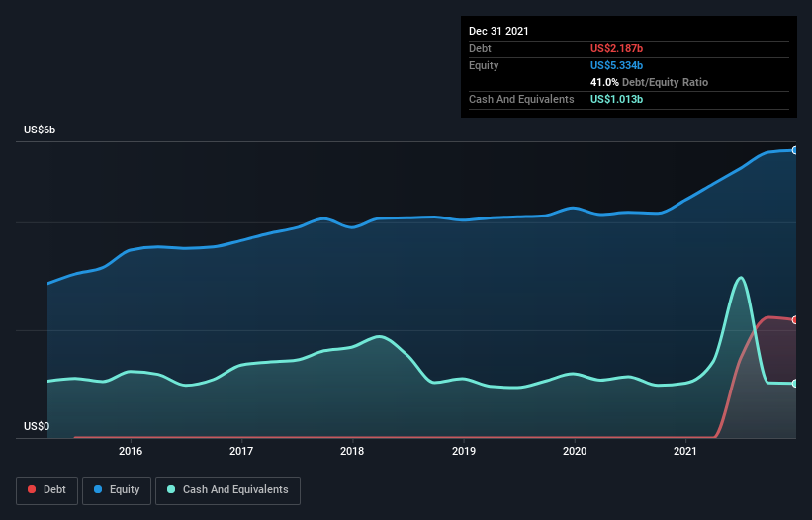The height and width of the screenshot is (520, 812).
Task: Click the Equity label in tooltip
Action: [484, 65]
